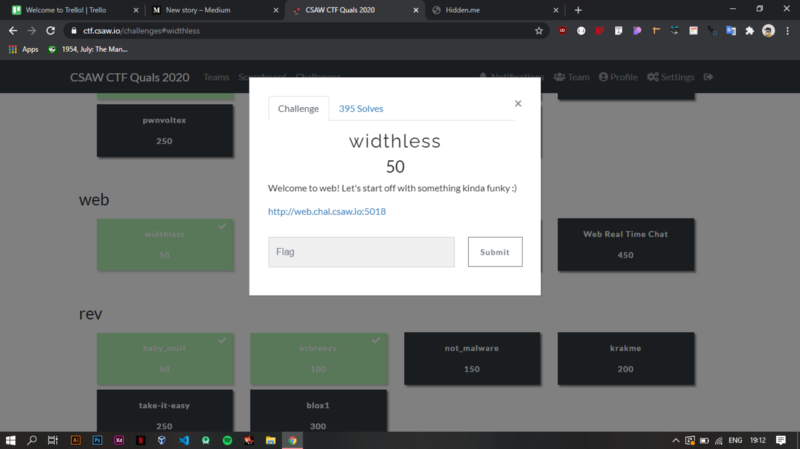Go forward using the browser forward arrow
Screen dimensions: 800x449
(32, 31)
